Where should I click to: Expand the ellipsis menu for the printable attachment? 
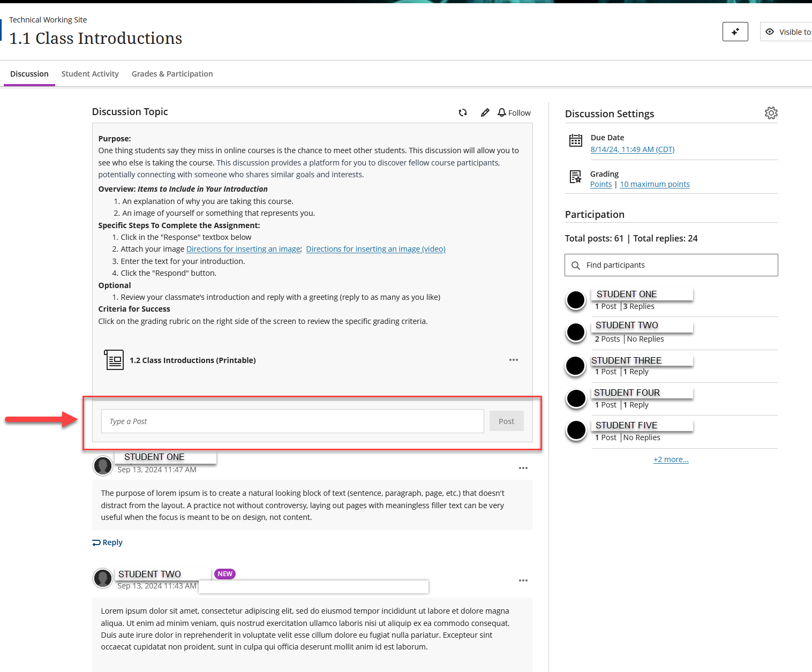coord(513,360)
